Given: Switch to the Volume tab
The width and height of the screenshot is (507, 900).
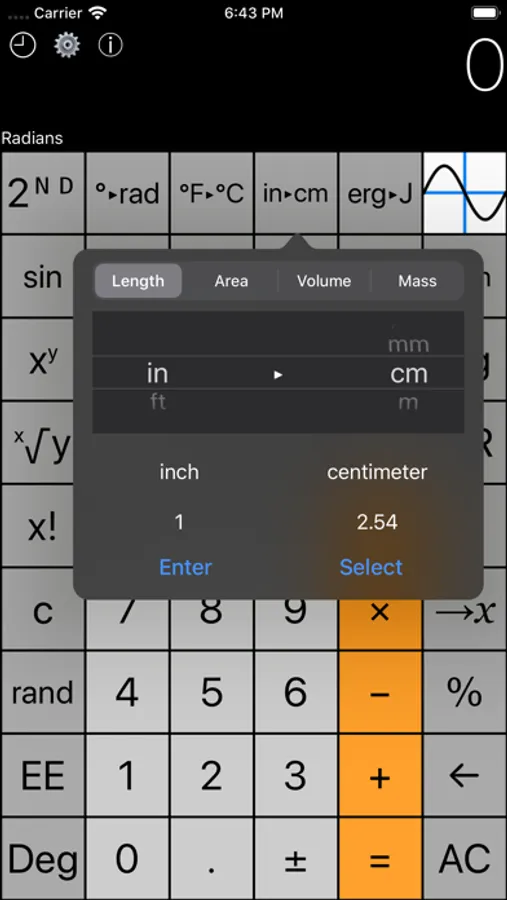Looking at the screenshot, I should click(x=324, y=281).
